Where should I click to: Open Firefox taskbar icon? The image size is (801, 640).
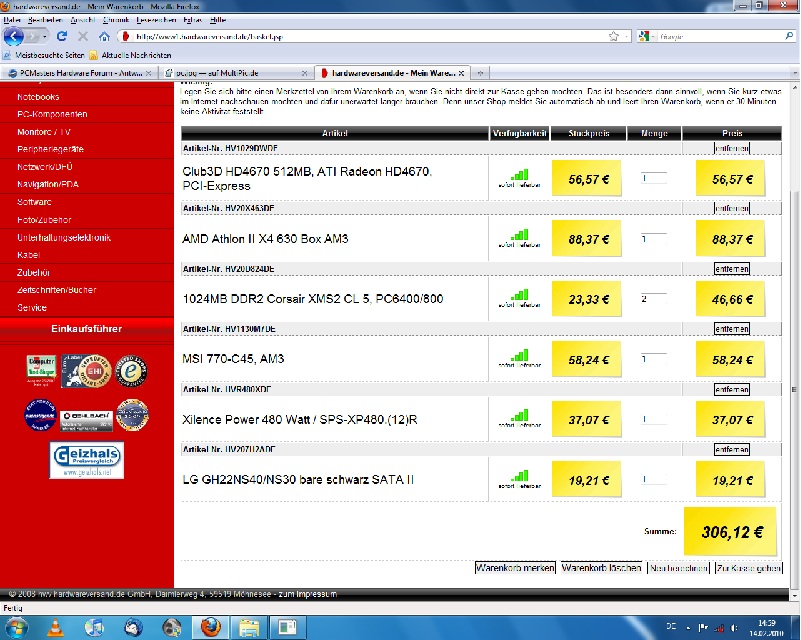[210, 628]
